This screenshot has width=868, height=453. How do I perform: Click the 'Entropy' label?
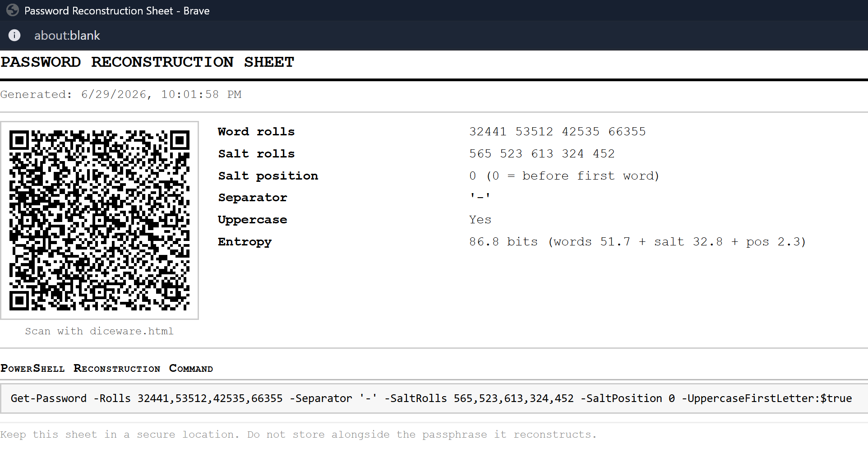245,242
